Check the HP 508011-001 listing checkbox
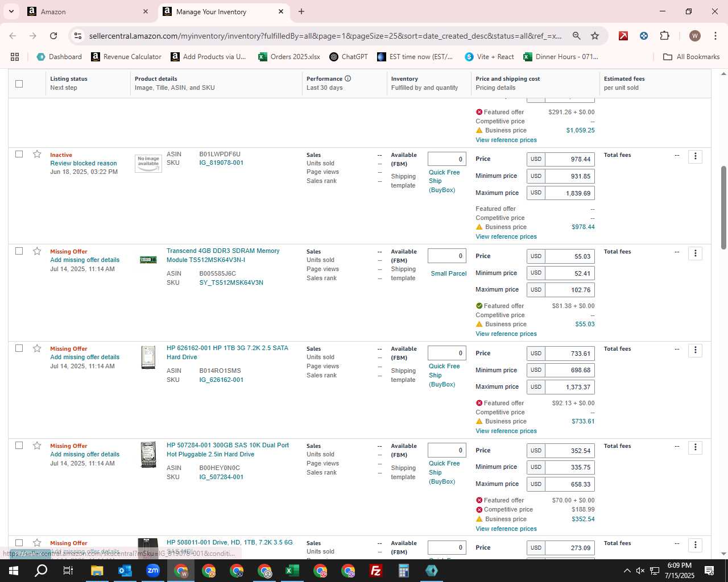This screenshot has height=582, width=728. [19, 543]
